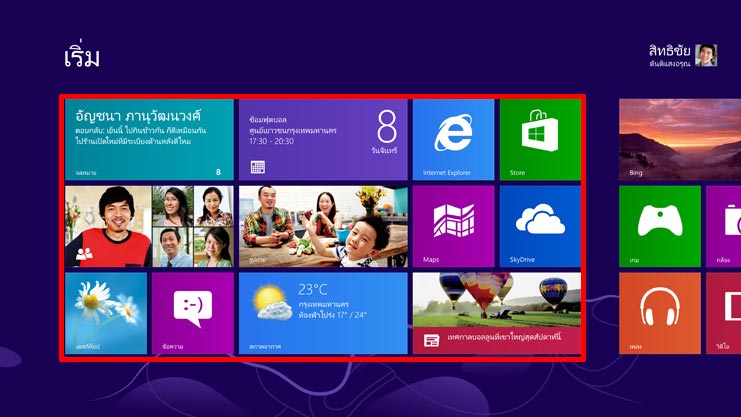Open the Photos tile with family picture
The height and width of the screenshot is (417, 741).
[x=322, y=226]
